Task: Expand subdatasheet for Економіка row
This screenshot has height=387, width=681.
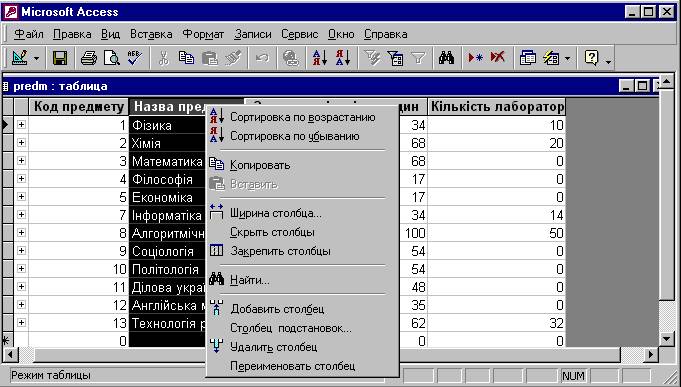Action: tap(21, 196)
